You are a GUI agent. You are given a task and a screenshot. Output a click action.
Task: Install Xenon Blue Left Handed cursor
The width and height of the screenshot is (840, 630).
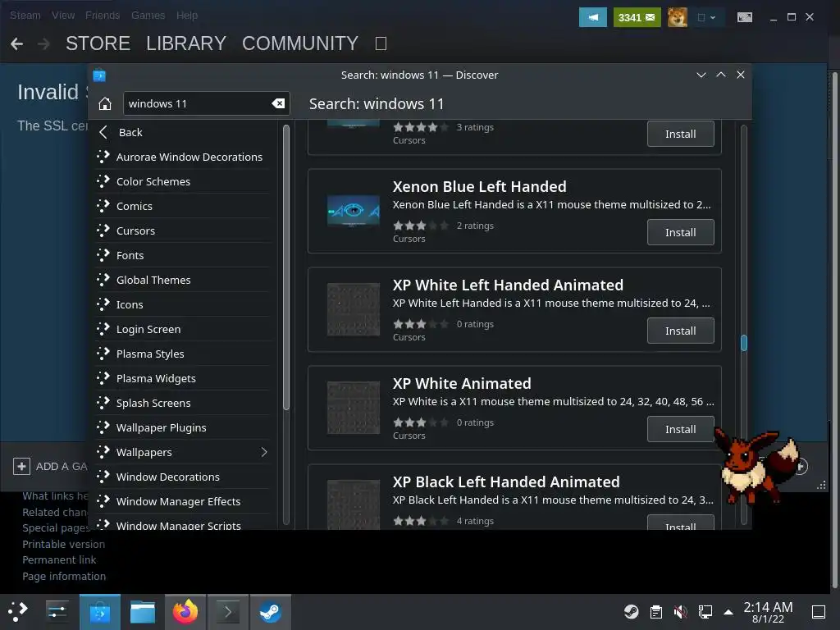click(680, 232)
